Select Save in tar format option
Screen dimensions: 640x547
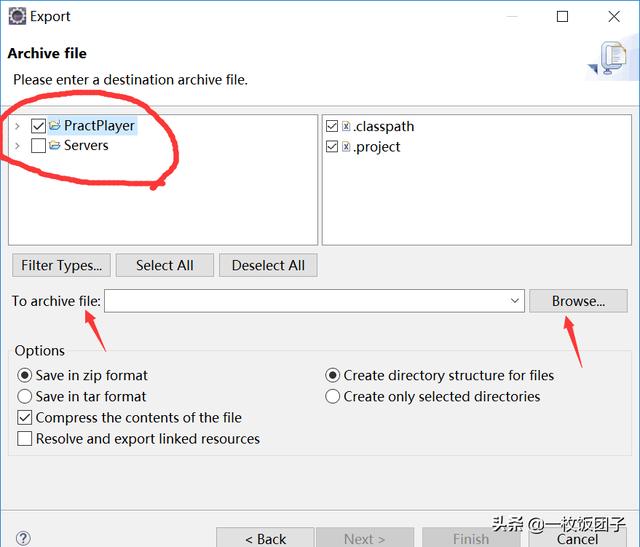click(25, 397)
